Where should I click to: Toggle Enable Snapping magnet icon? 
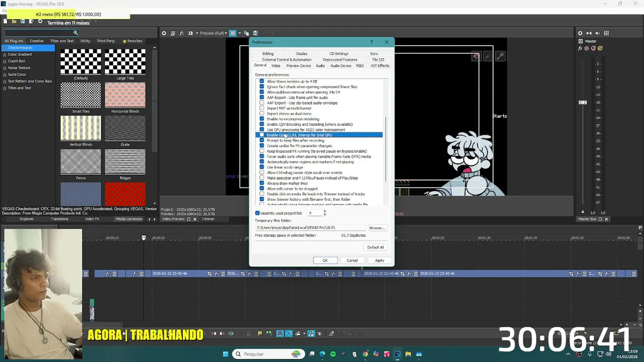(280, 333)
